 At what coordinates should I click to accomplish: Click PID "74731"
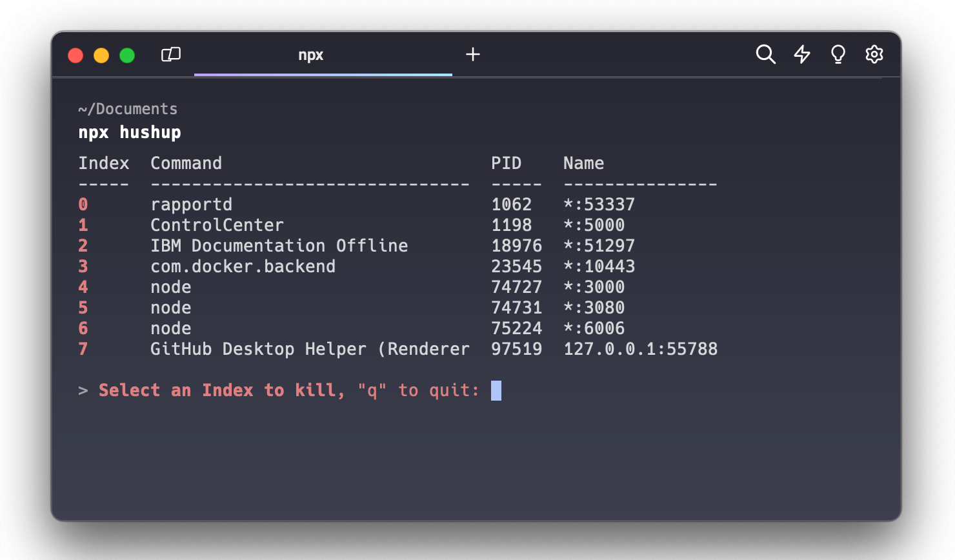coord(517,308)
